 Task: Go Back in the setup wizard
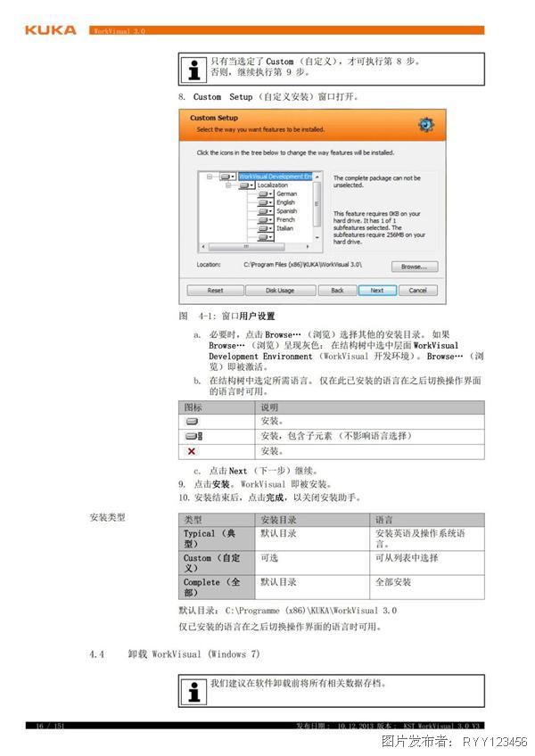pos(337,291)
